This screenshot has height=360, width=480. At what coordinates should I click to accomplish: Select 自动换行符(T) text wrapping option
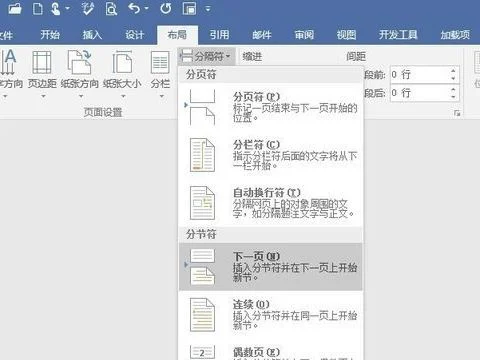click(x=270, y=203)
